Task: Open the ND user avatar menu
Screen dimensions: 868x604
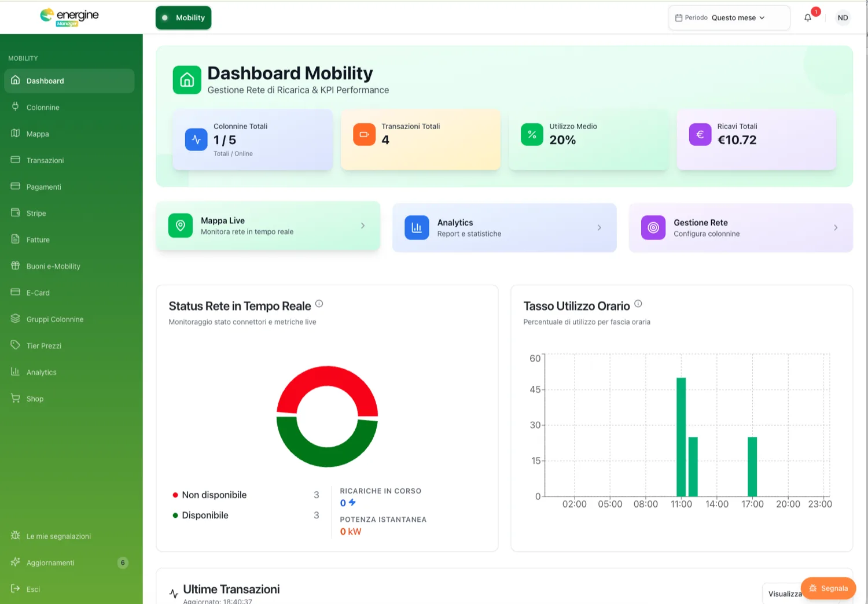Action: [843, 18]
